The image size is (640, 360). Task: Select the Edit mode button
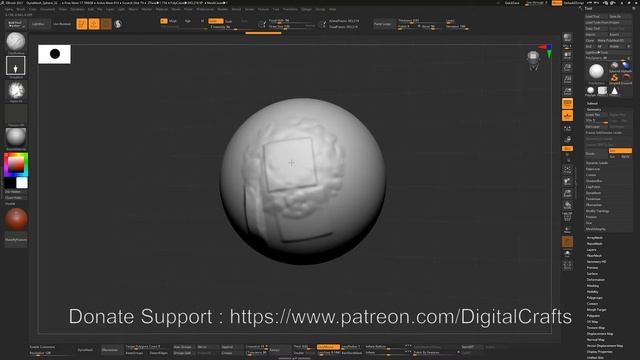tap(82, 24)
